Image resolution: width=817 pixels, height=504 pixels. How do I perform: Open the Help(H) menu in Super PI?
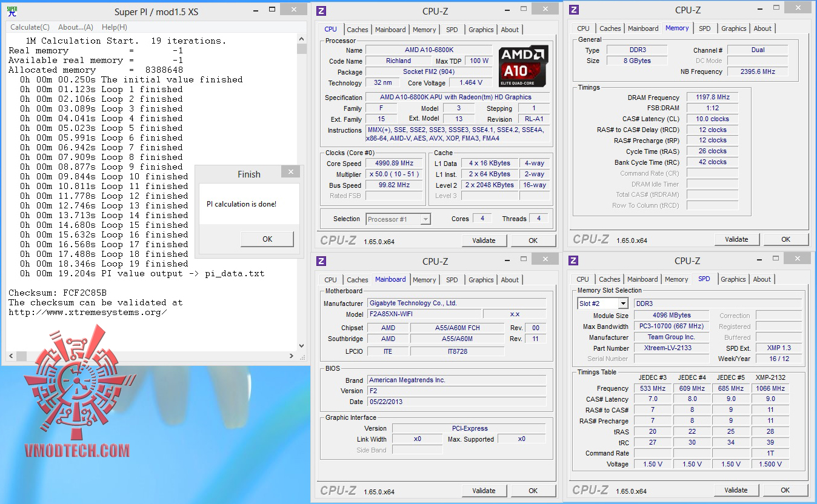115,27
